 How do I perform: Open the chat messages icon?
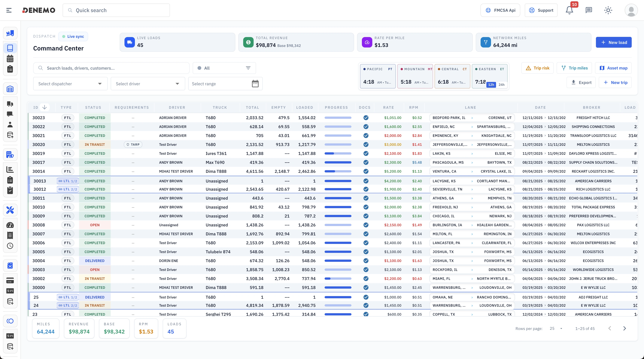tap(589, 10)
